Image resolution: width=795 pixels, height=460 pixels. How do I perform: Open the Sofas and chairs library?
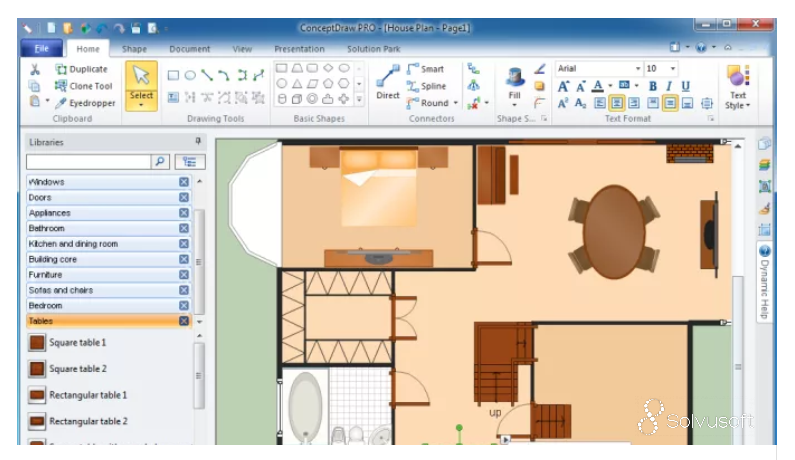click(108, 290)
